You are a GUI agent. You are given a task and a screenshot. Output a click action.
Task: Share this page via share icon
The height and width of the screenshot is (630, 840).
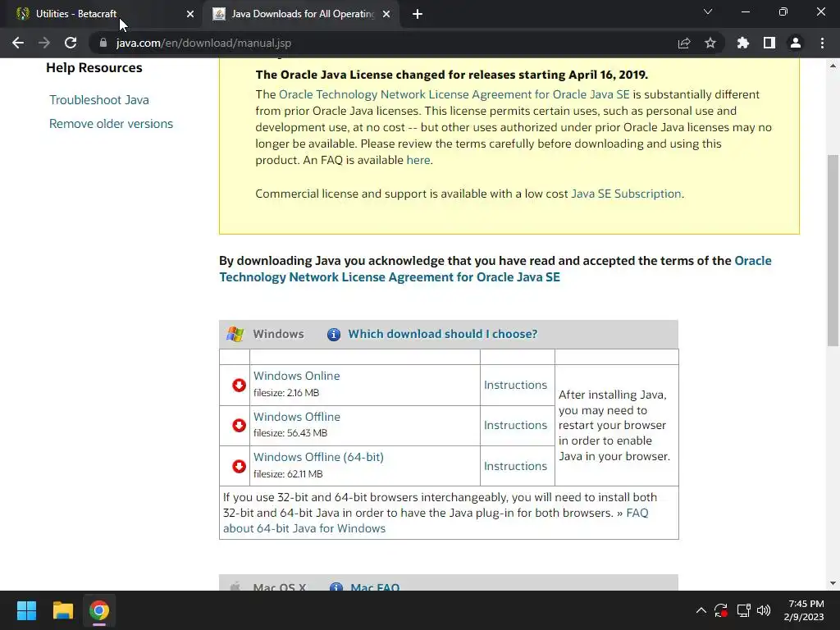click(684, 43)
